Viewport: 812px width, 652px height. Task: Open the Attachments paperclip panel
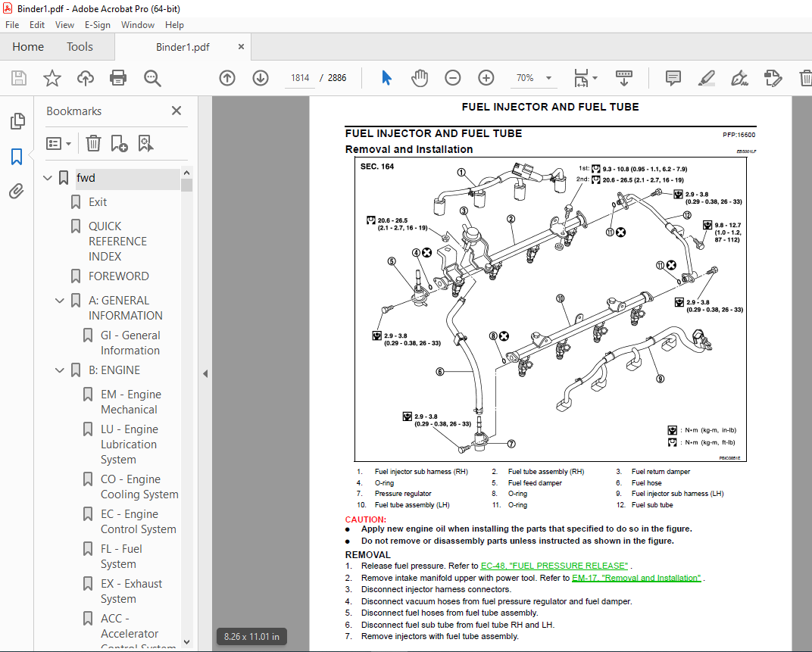[x=17, y=192]
